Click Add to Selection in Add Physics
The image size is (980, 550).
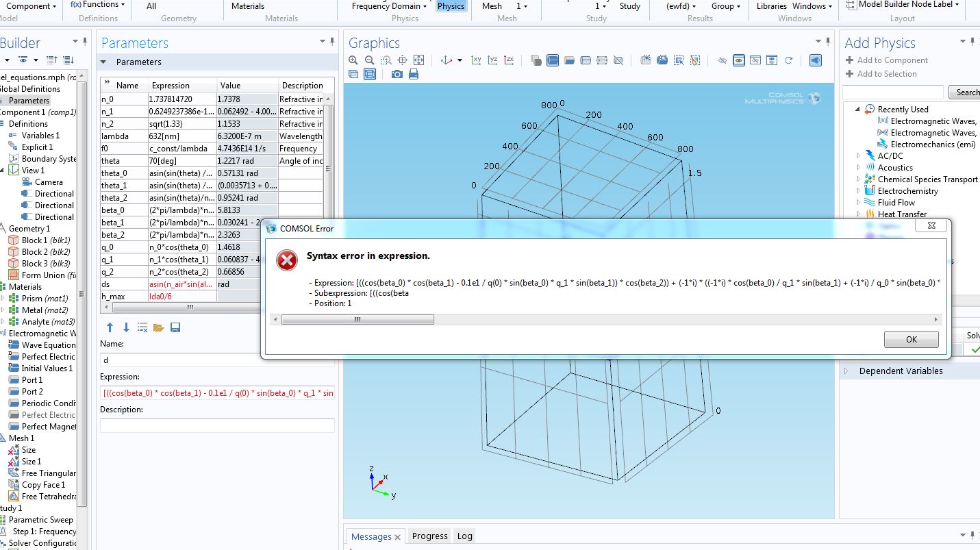881,74
